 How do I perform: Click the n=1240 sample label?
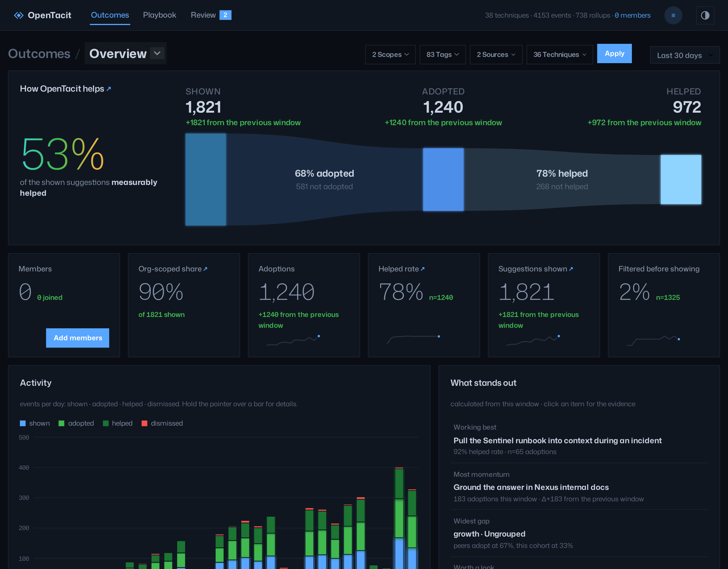[x=441, y=298]
